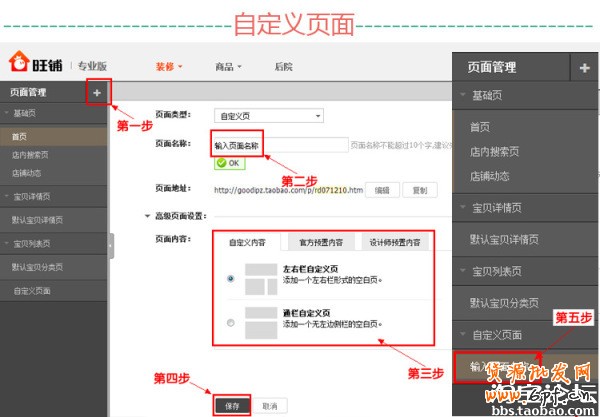The width and height of the screenshot is (600, 417).
Task: Open the 页面类型 dropdown
Action: point(268,116)
